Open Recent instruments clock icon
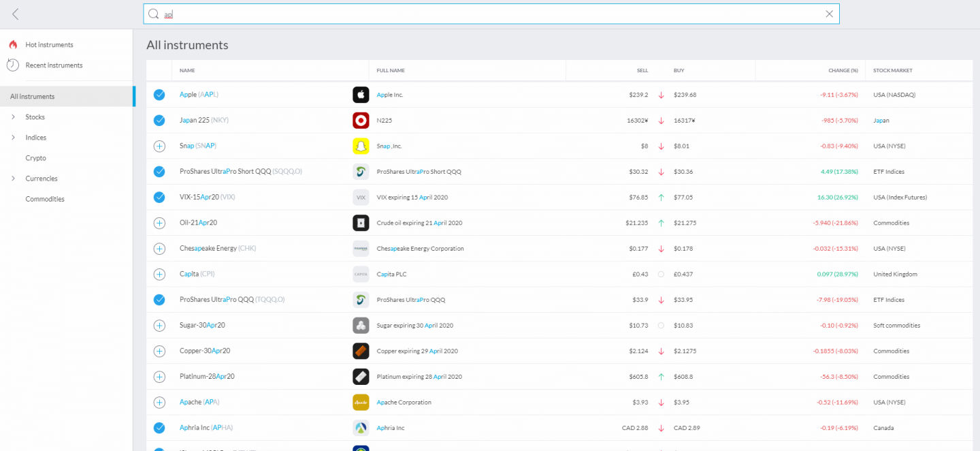The width and height of the screenshot is (980, 451). 12,65
